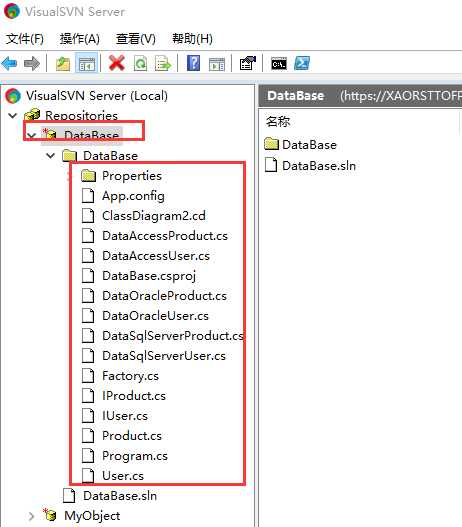Click the VisualSVN Server (Local) node icon
The height and width of the screenshot is (527, 462).
pos(13,96)
